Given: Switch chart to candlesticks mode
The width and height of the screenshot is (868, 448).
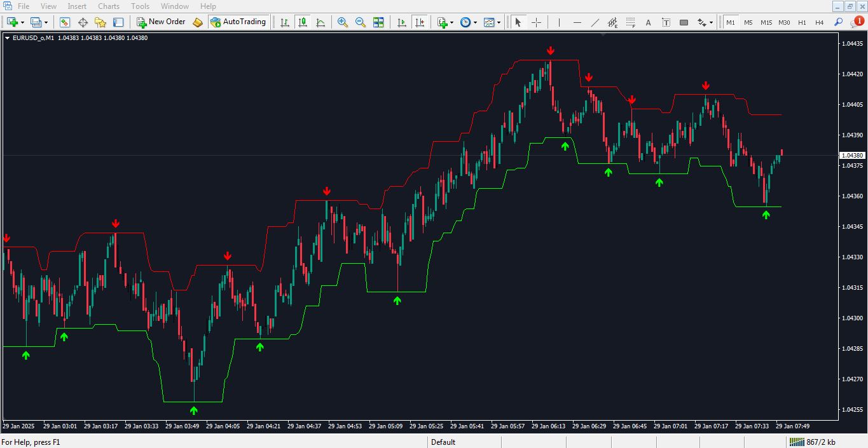Looking at the screenshot, I should [x=303, y=22].
